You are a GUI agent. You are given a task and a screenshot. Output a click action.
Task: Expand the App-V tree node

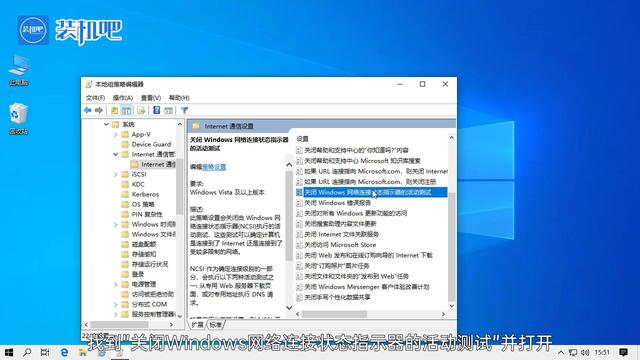click(116, 134)
